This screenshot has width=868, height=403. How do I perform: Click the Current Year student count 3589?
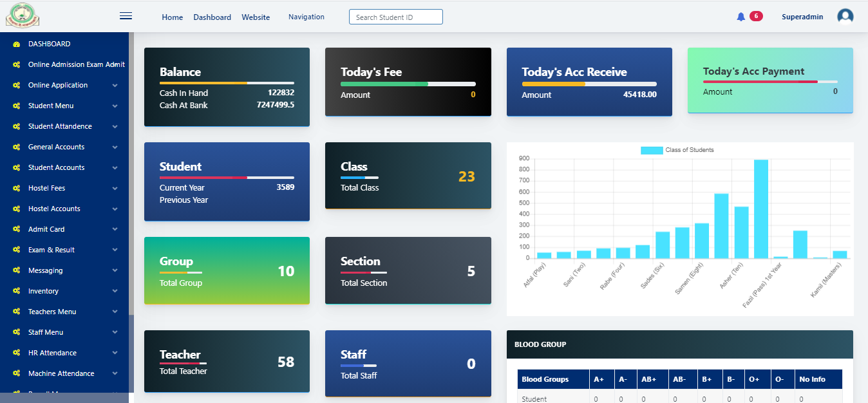tap(285, 187)
